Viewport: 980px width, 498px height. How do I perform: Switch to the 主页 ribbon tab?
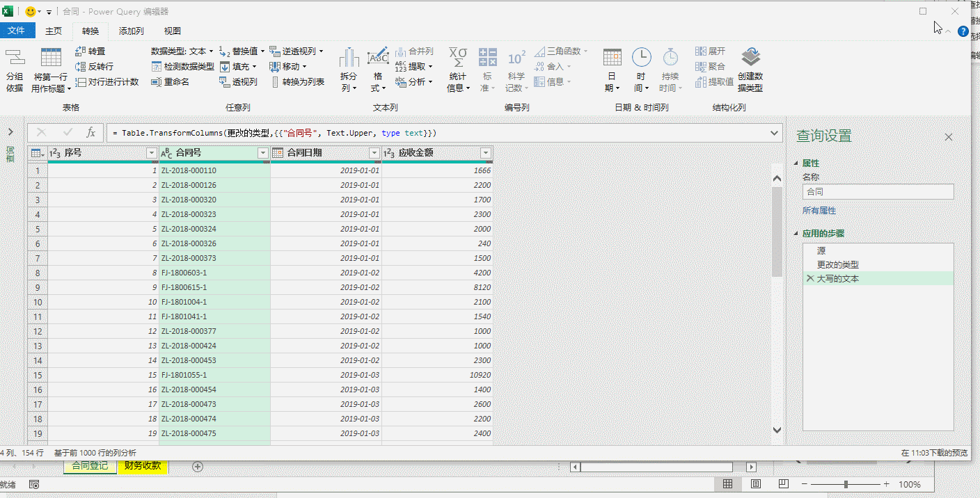pos(54,31)
